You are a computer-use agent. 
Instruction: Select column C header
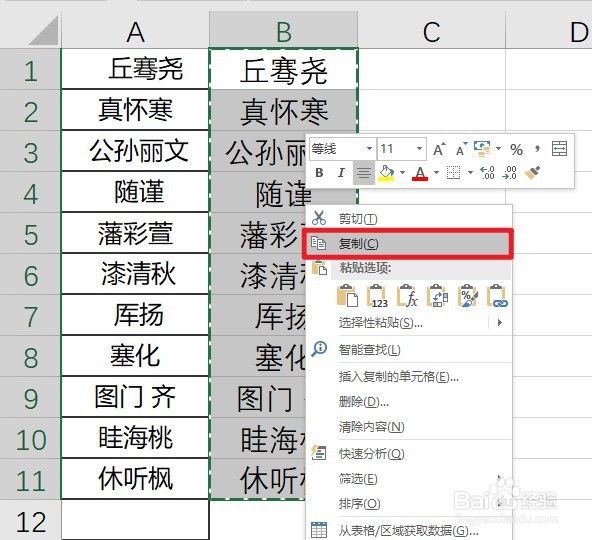[432, 32]
